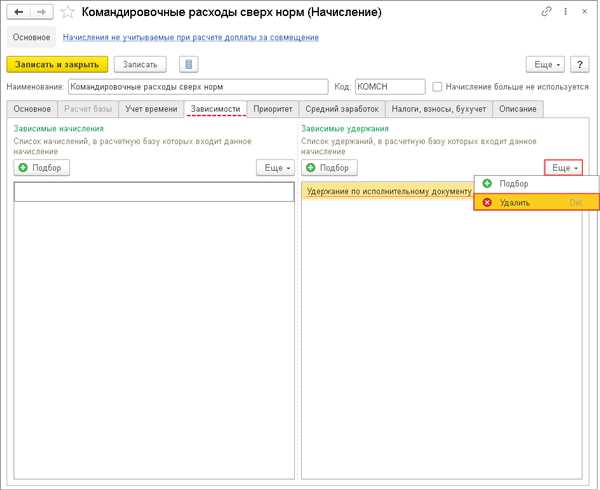Toggle Начисление больше не используется checkbox

coord(437,87)
